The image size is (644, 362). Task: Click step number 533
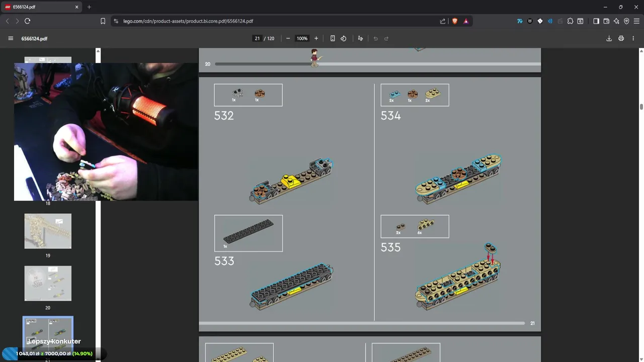point(224,261)
